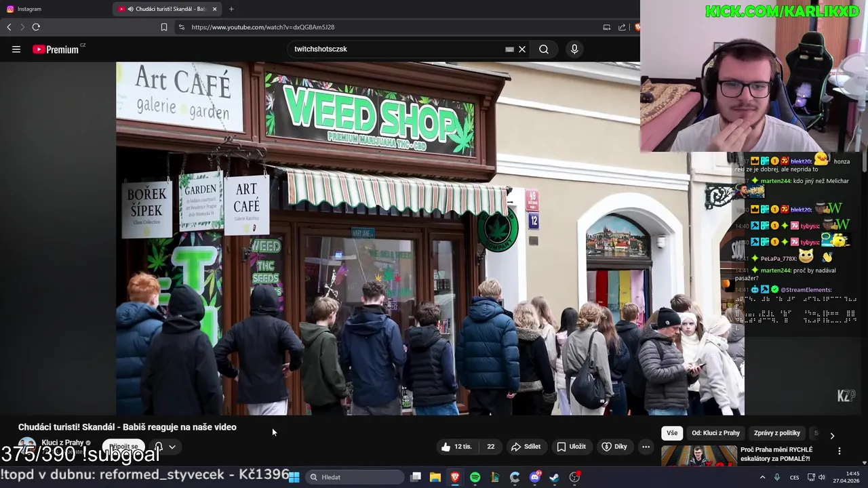Share the video via Sdílet
Image resolution: width=868 pixels, height=488 pixels.
point(526,447)
